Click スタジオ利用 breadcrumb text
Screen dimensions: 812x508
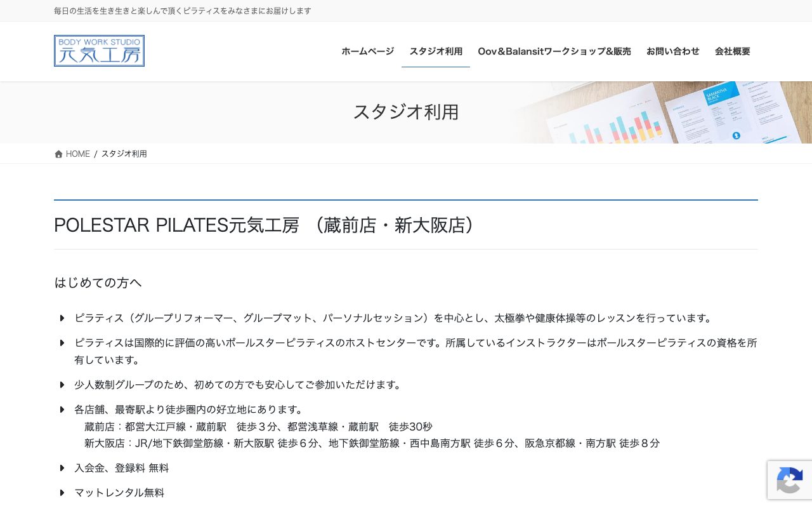(x=124, y=154)
